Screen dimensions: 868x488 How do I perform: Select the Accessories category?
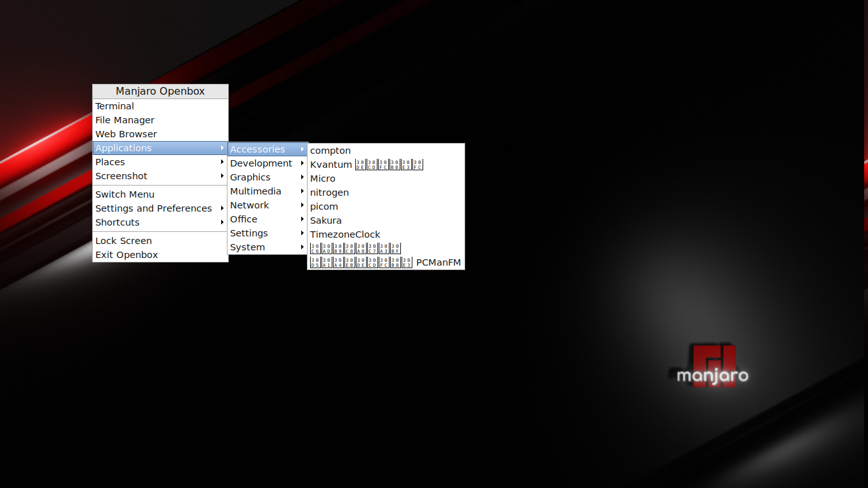(x=268, y=149)
